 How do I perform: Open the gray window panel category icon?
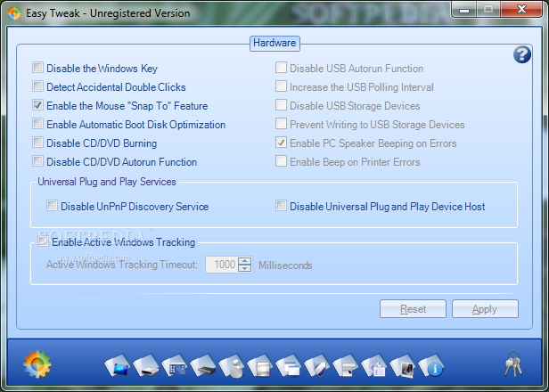261,366
